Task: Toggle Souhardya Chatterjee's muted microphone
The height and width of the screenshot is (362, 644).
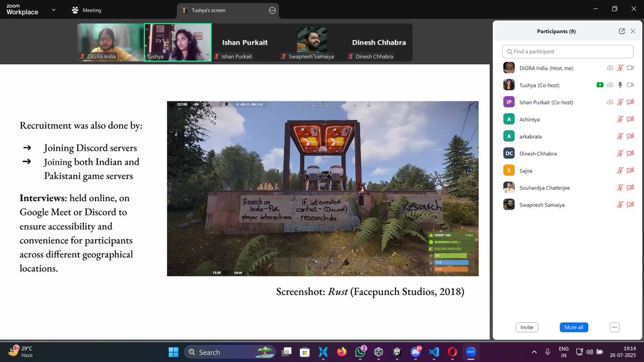Action: click(619, 188)
